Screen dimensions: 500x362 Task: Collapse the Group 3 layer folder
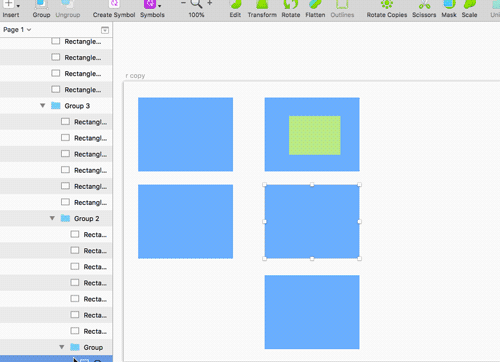[x=43, y=106]
